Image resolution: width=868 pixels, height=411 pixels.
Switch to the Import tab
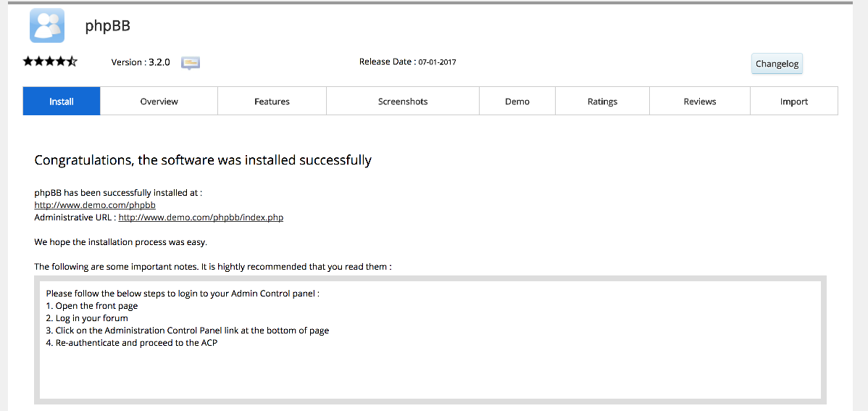(794, 101)
